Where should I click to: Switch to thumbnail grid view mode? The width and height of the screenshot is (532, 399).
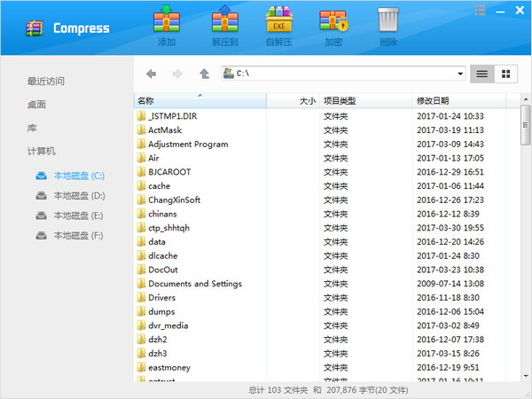point(506,74)
